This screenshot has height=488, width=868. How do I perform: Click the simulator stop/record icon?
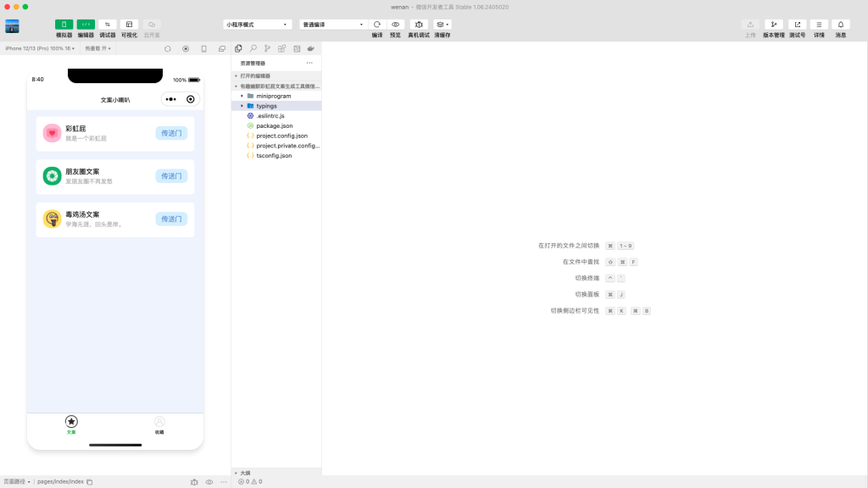[186, 48]
